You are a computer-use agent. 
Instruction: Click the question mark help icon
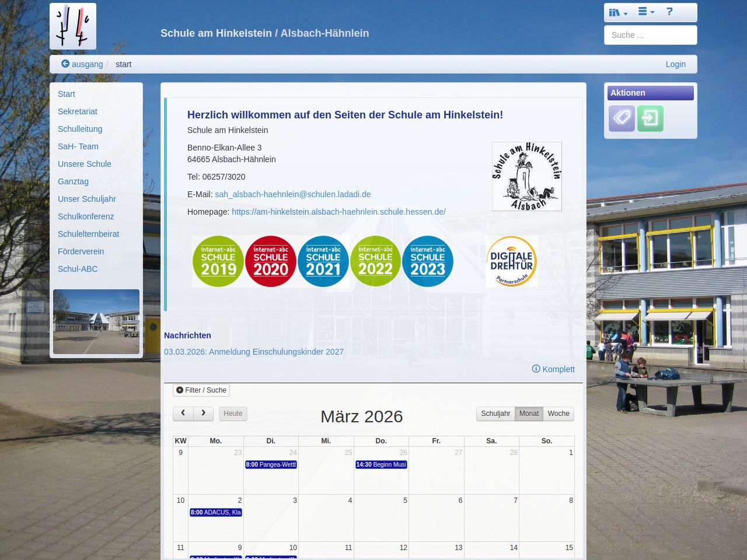tap(669, 12)
